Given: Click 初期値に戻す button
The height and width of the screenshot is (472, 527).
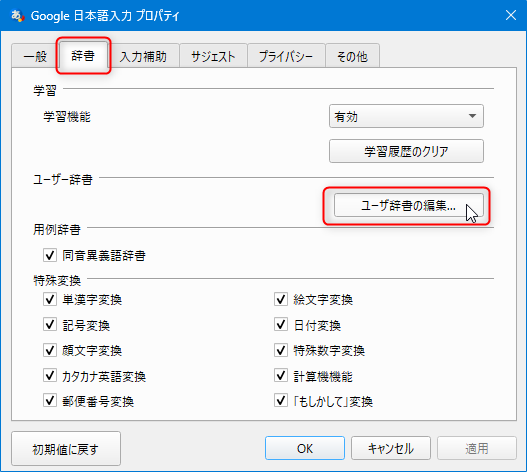Looking at the screenshot, I should click(x=66, y=448).
